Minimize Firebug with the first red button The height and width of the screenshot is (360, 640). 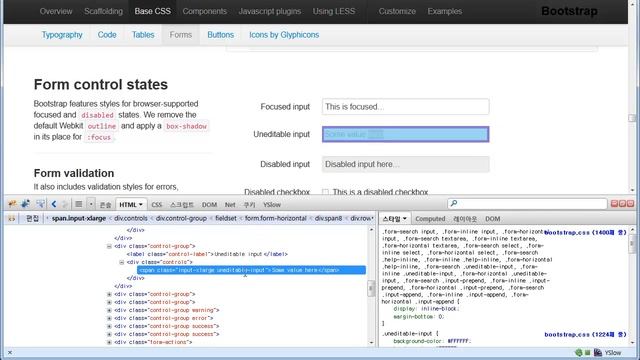pos(614,203)
